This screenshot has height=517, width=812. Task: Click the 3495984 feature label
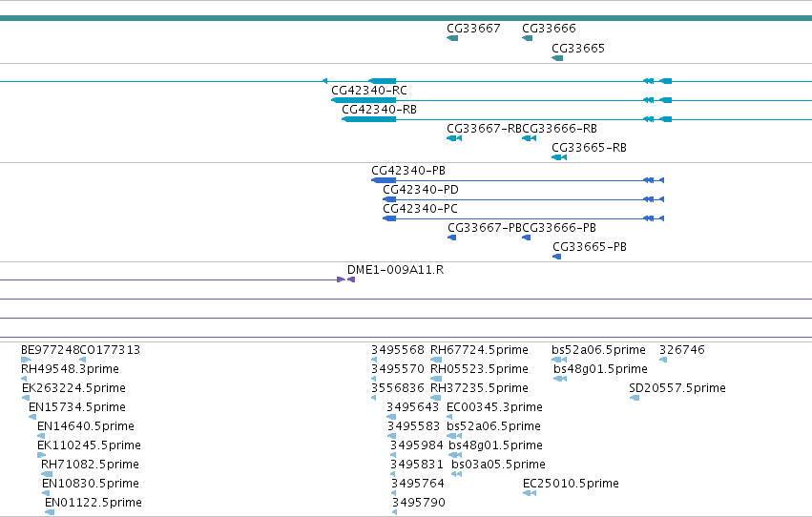coord(417,446)
